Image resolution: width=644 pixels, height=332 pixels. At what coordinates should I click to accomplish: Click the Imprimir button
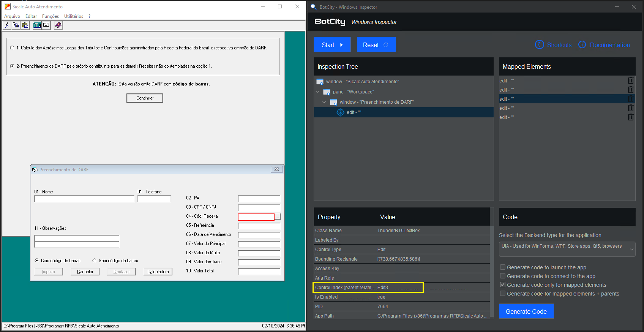point(49,272)
